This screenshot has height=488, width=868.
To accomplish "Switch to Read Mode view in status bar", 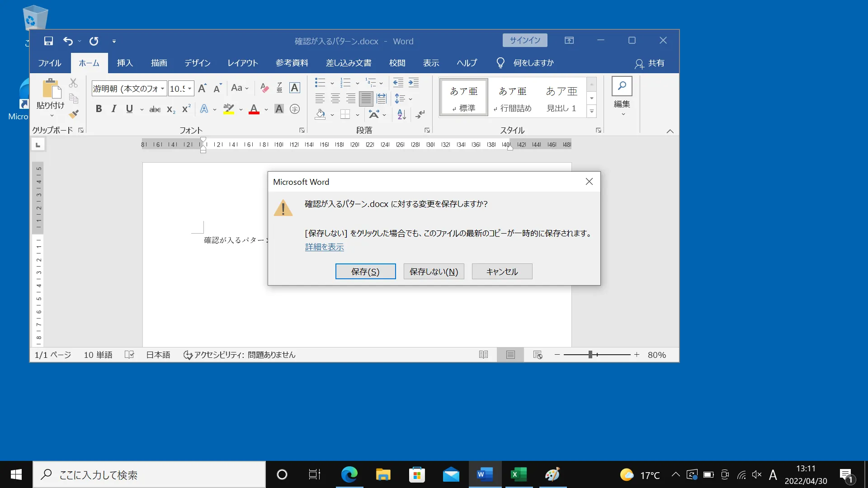I will click(483, 355).
